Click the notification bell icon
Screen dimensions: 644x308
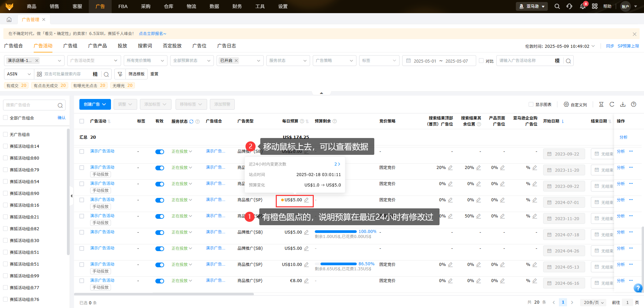click(x=582, y=6)
